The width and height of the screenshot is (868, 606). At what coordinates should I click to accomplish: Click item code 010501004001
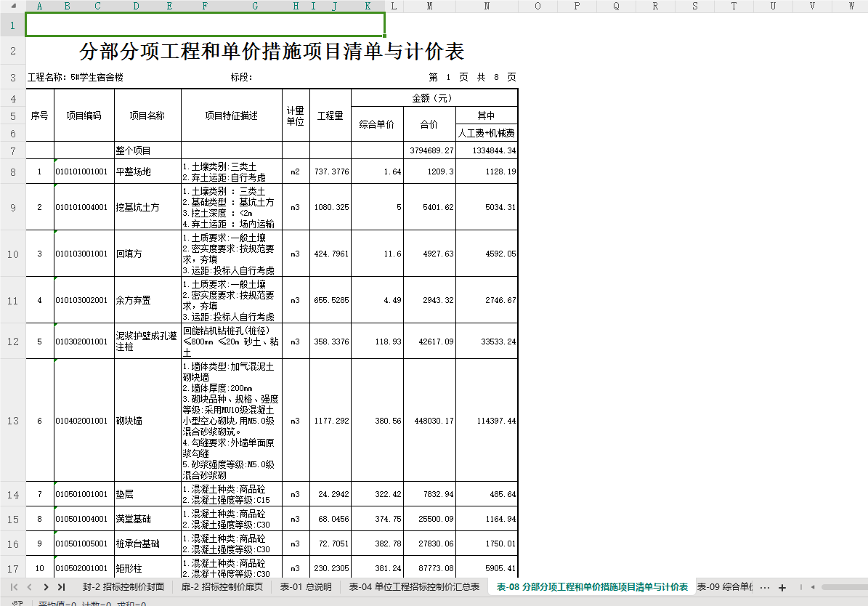click(84, 519)
